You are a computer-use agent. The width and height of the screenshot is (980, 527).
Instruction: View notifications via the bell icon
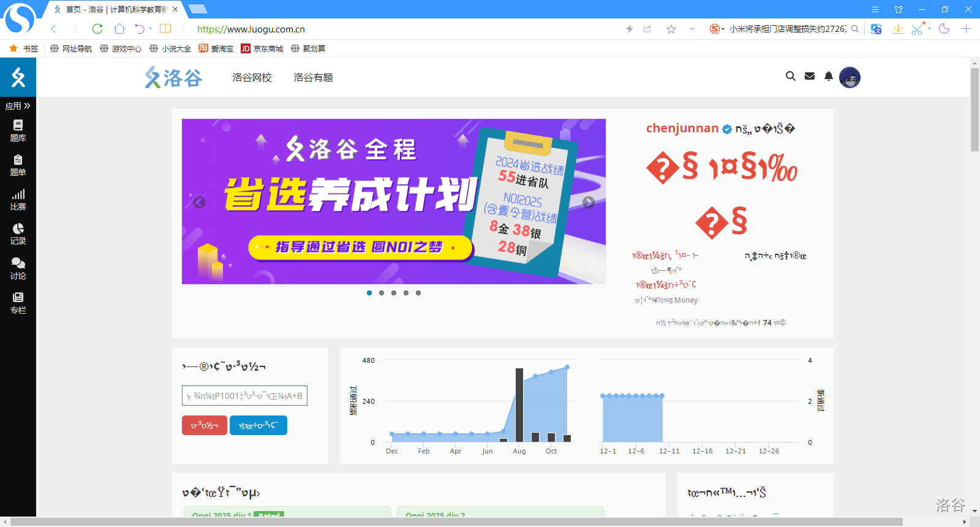tap(828, 77)
